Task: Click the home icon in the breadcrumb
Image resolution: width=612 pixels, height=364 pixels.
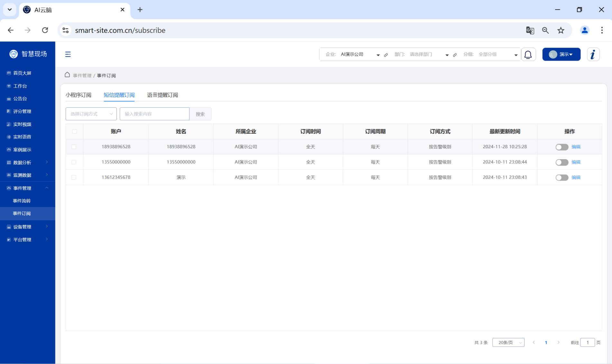Action: (x=67, y=75)
